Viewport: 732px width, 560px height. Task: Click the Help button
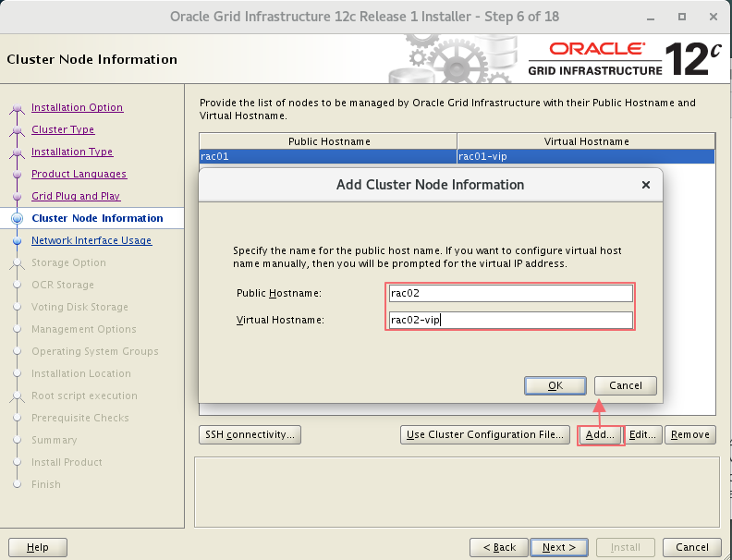coord(38,547)
